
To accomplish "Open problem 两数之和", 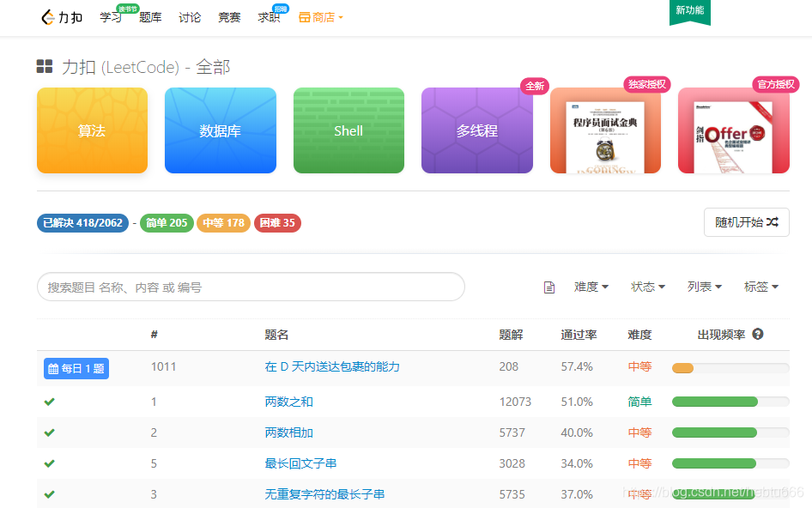I will [288, 402].
